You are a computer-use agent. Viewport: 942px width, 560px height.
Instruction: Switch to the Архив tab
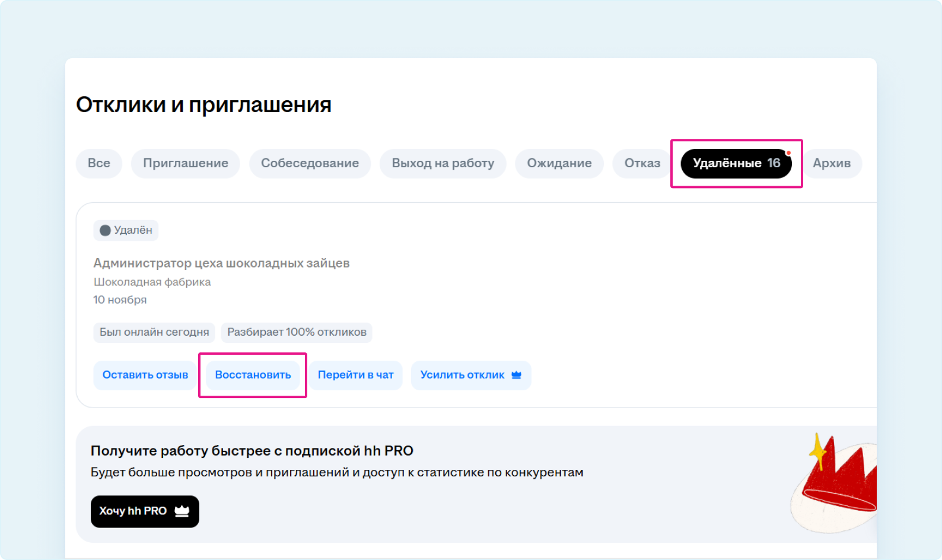[831, 163]
